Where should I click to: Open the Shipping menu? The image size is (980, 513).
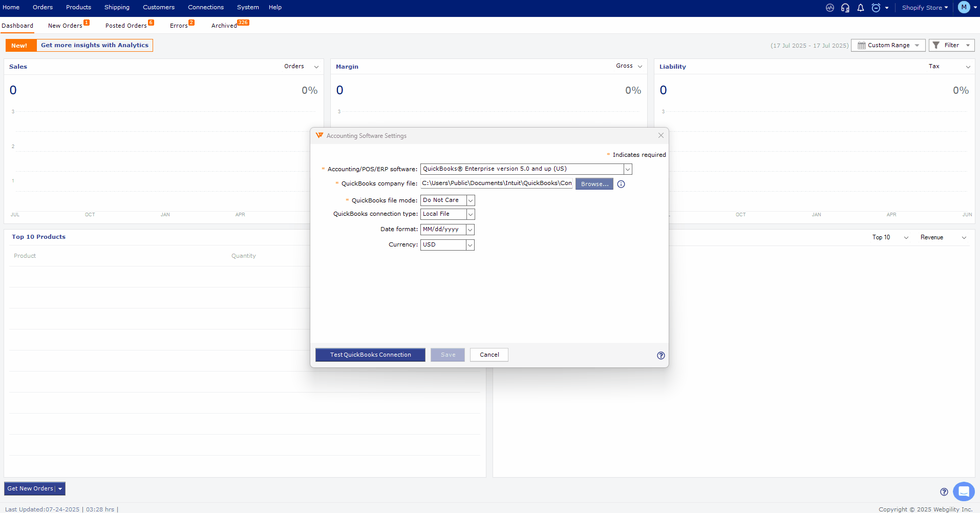(117, 7)
